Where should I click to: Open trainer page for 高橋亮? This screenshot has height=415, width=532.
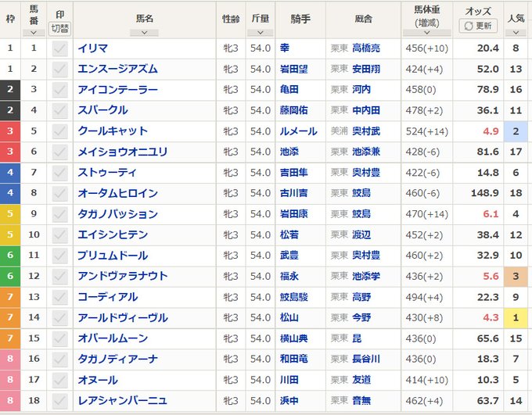(x=366, y=48)
